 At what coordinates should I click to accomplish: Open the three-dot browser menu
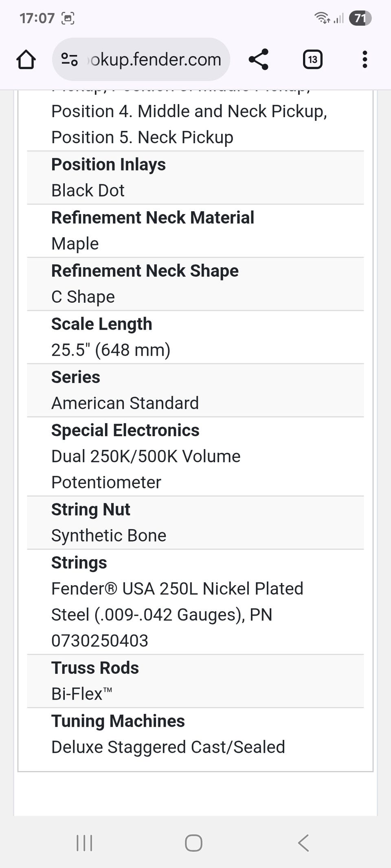(365, 60)
